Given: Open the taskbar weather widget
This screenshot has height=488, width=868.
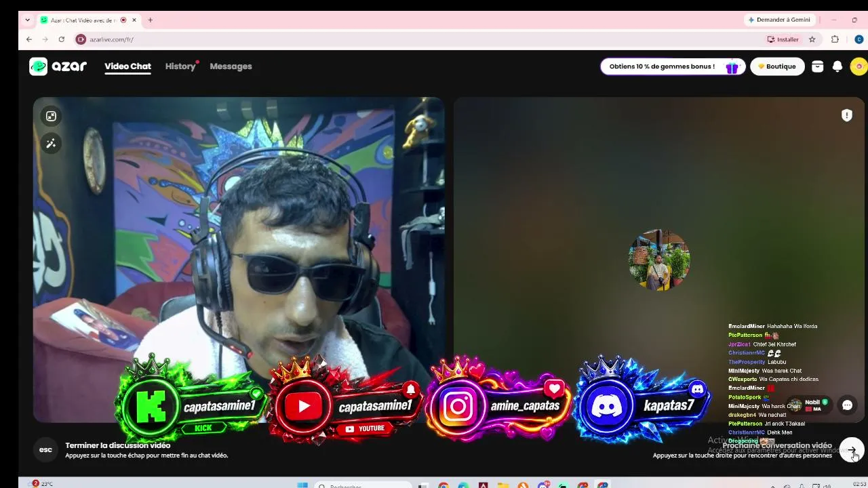Looking at the screenshot, I should (42, 484).
